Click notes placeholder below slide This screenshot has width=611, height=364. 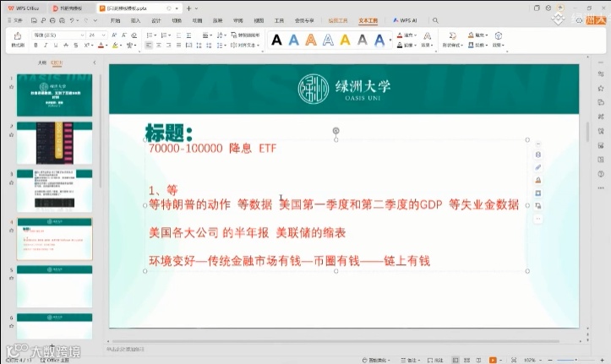click(125, 349)
